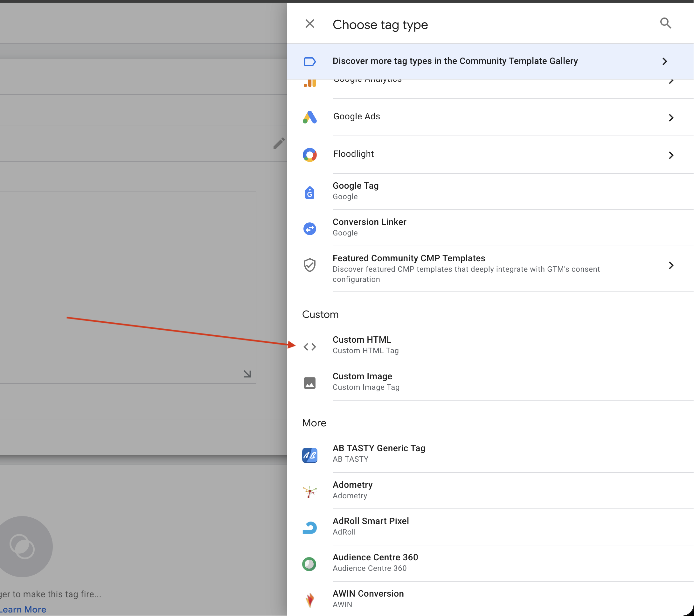The image size is (694, 616).
Task: Click the Floodlight logo icon
Action: tap(310, 155)
